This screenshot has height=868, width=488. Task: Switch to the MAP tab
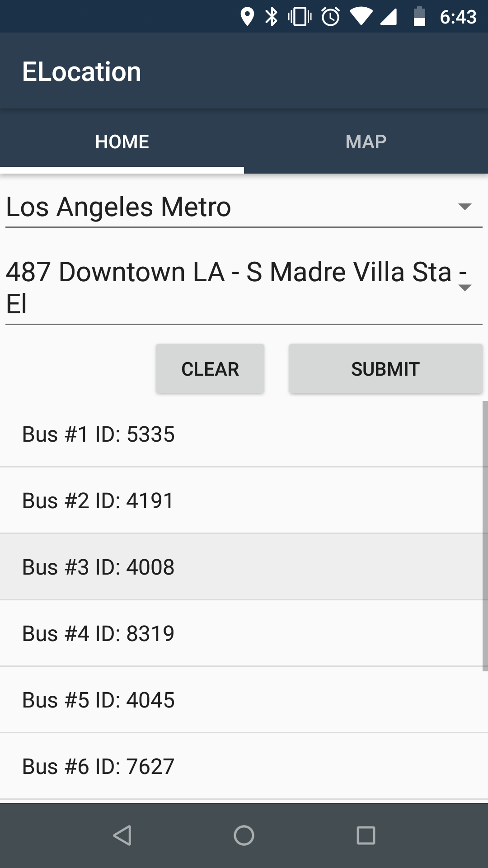[366, 142]
